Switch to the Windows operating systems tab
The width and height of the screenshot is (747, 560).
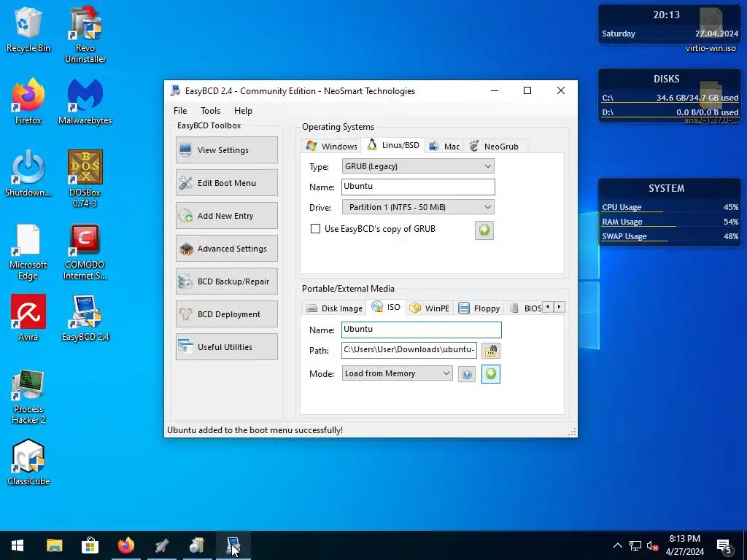coord(332,146)
